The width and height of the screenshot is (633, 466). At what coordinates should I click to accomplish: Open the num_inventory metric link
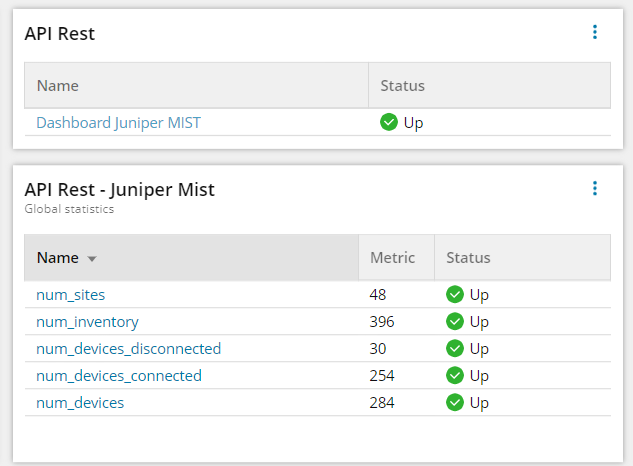click(x=87, y=322)
